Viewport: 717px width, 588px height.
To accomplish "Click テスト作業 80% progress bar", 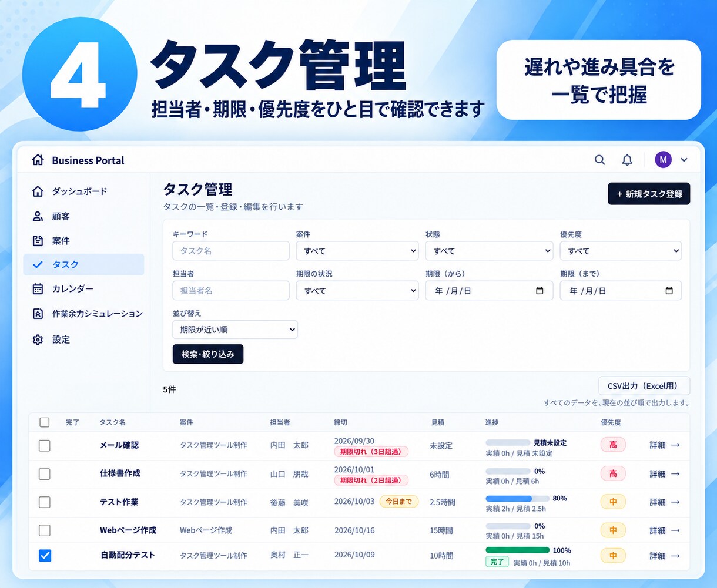I will point(517,499).
